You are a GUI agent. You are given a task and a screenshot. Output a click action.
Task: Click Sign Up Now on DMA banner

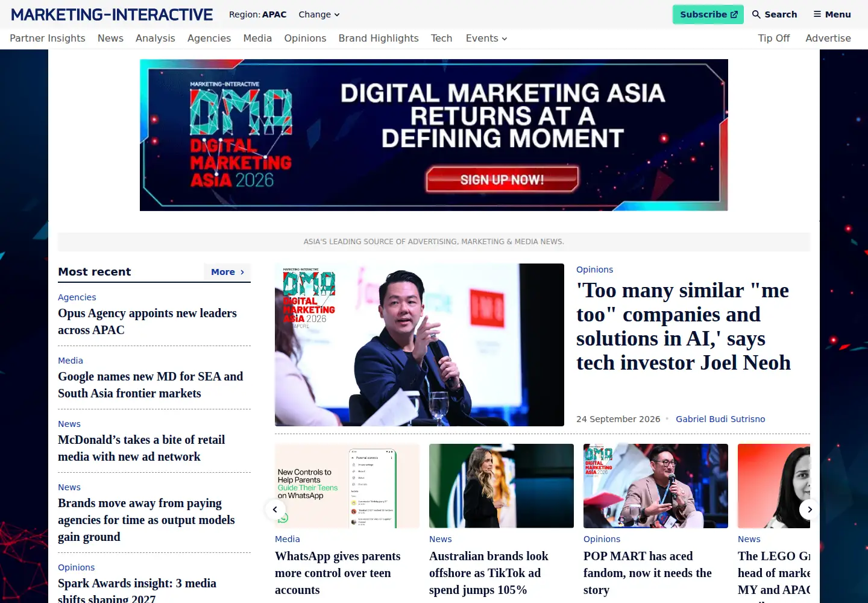(x=502, y=180)
